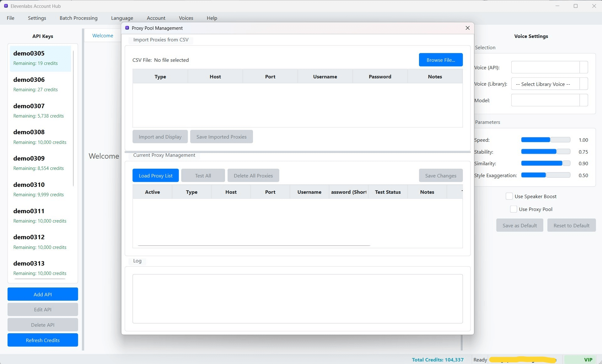
Task: Toggle the Use Proxy Pool checkbox
Action: pyautogui.click(x=513, y=209)
